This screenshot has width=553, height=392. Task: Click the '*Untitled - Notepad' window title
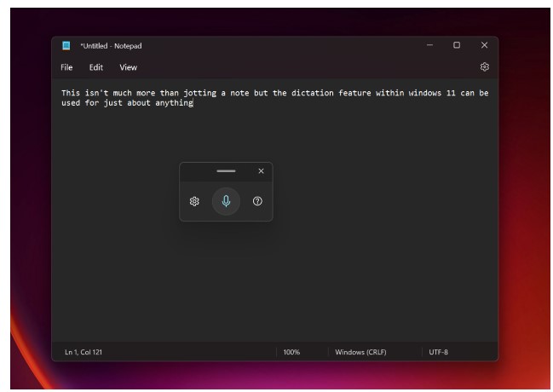click(111, 46)
